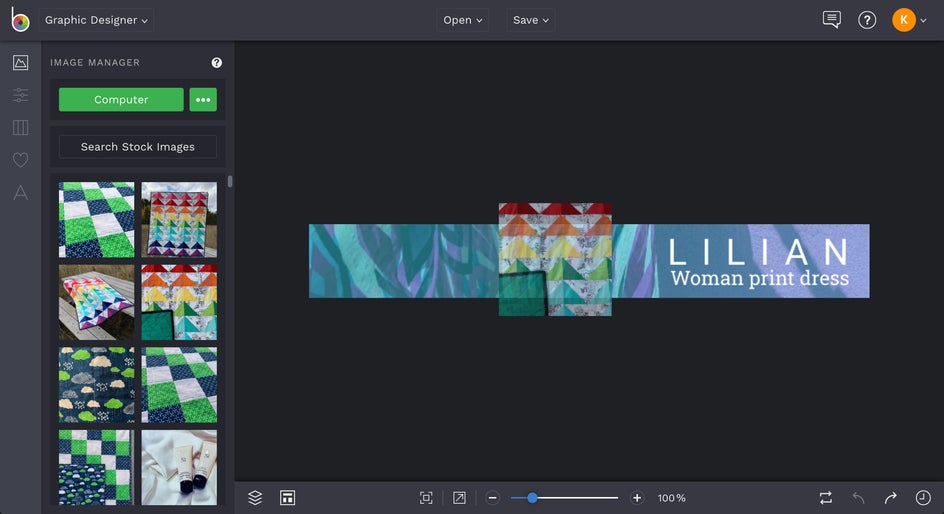Select the skincare tubes on white thumbnail
This screenshot has height=514, width=944.
pyautogui.click(x=179, y=467)
